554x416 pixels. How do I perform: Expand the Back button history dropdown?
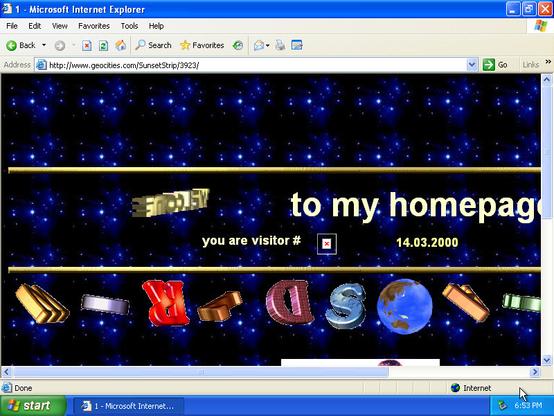44,45
